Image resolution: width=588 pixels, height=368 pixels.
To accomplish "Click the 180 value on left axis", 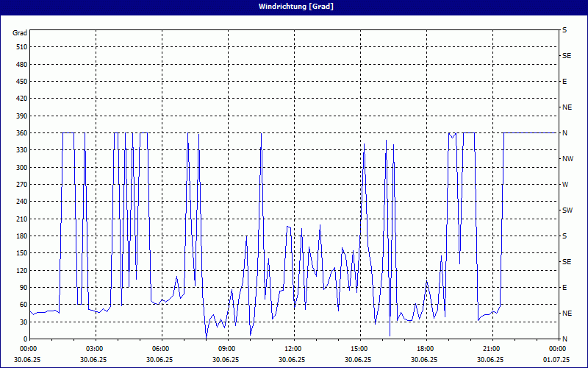I will click(x=21, y=236).
